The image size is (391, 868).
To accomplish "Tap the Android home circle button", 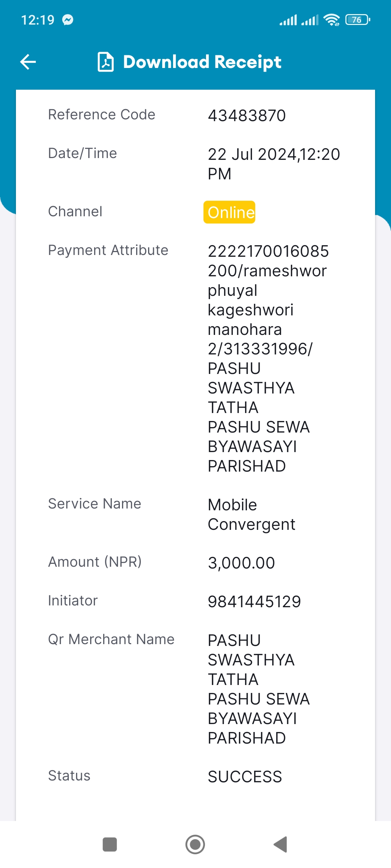I will [x=195, y=844].
